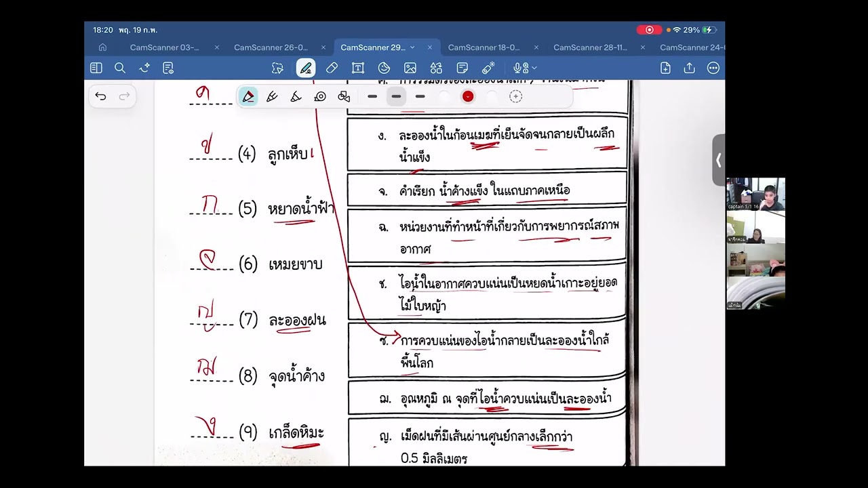
Task: Tap the word "ละอองฝน" in item (7)
Action: (297, 320)
